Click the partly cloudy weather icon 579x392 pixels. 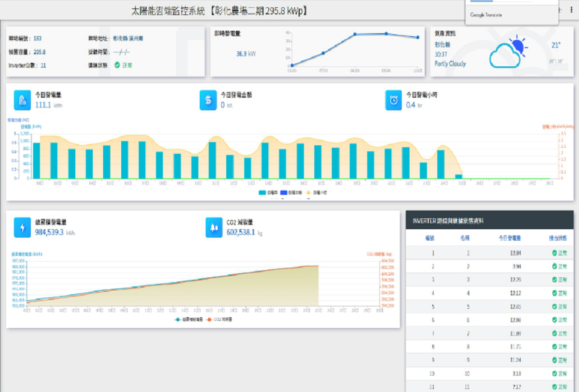click(507, 52)
